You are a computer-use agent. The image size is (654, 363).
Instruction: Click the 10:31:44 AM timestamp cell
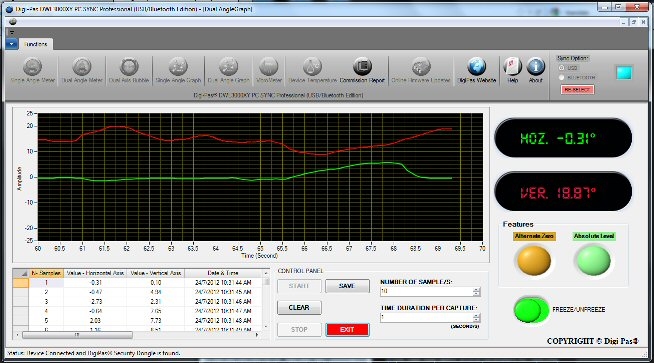pyautogui.click(x=223, y=282)
